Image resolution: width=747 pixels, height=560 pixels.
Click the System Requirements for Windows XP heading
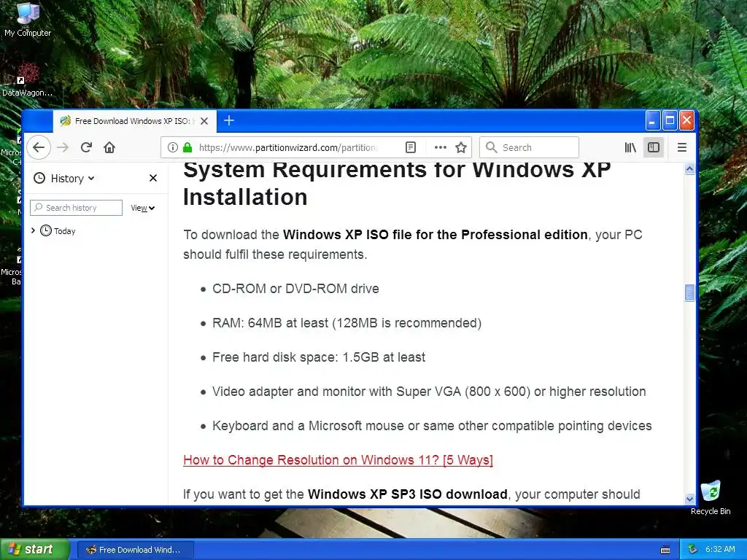(397, 184)
